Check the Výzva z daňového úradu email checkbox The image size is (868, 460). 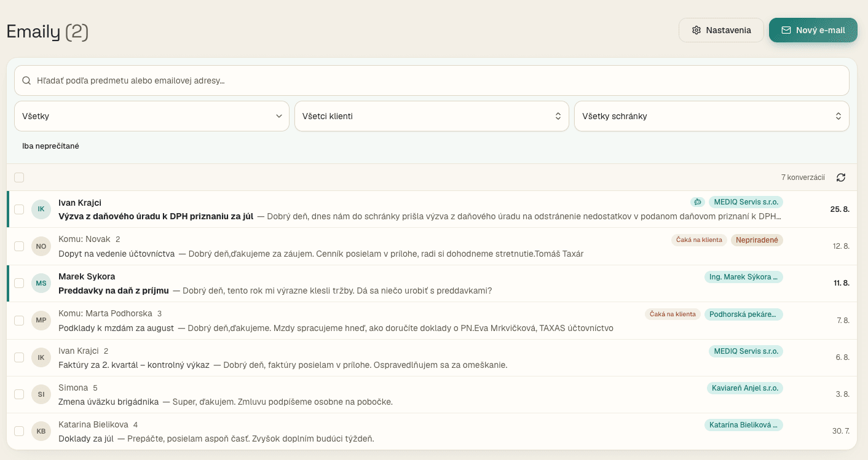click(x=19, y=209)
